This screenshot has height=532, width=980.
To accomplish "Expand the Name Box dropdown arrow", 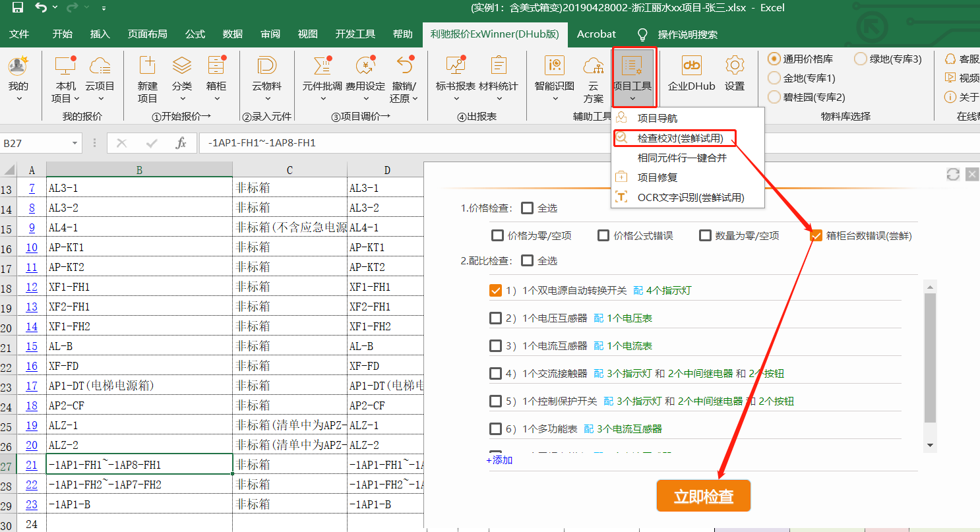I will pyautogui.click(x=75, y=143).
